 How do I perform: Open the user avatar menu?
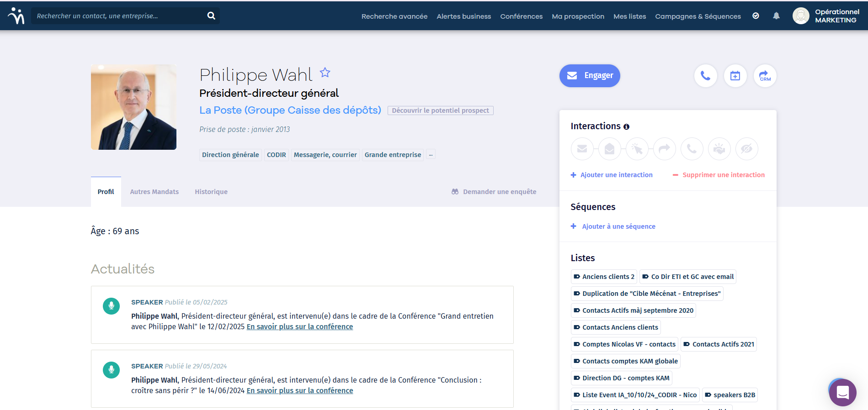801,16
